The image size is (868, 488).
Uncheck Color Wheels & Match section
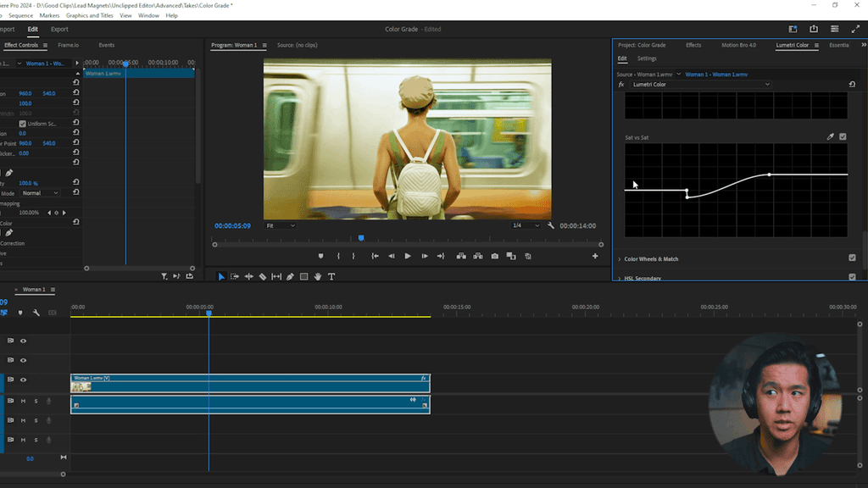click(852, 258)
